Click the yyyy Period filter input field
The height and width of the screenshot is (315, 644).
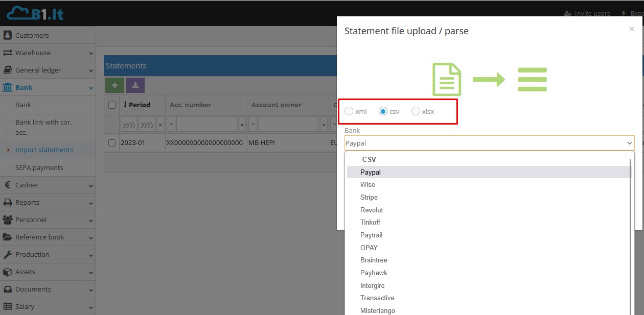[128, 124]
